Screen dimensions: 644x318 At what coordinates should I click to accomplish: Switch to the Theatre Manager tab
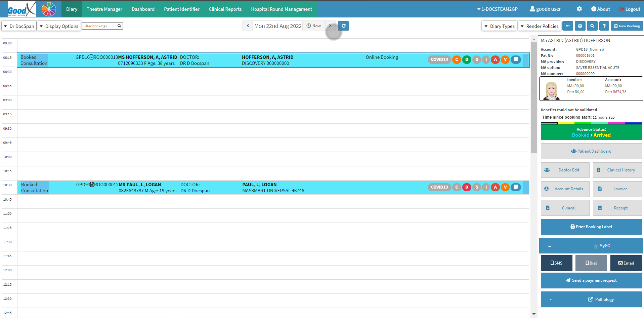tap(104, 9)
